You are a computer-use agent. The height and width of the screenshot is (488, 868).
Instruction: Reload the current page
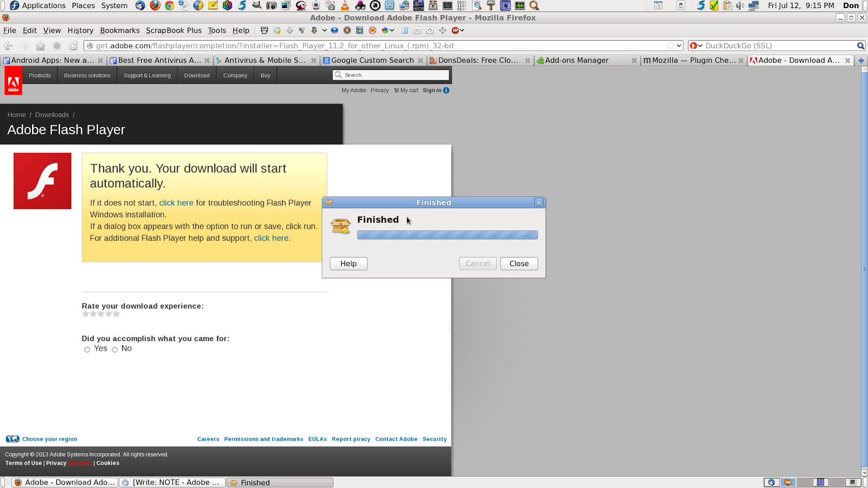(x=73, y=46)
